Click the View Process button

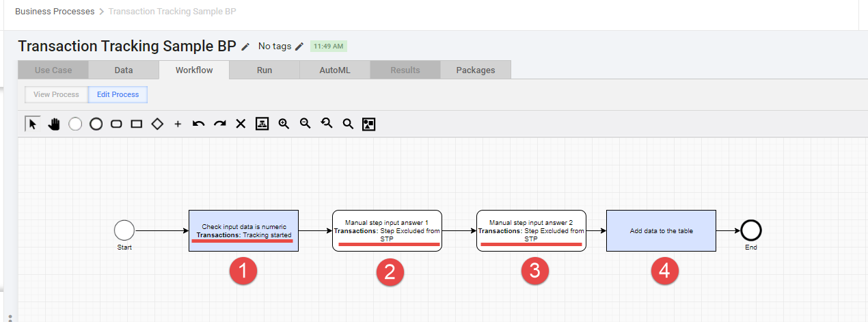tap(56, 94)
